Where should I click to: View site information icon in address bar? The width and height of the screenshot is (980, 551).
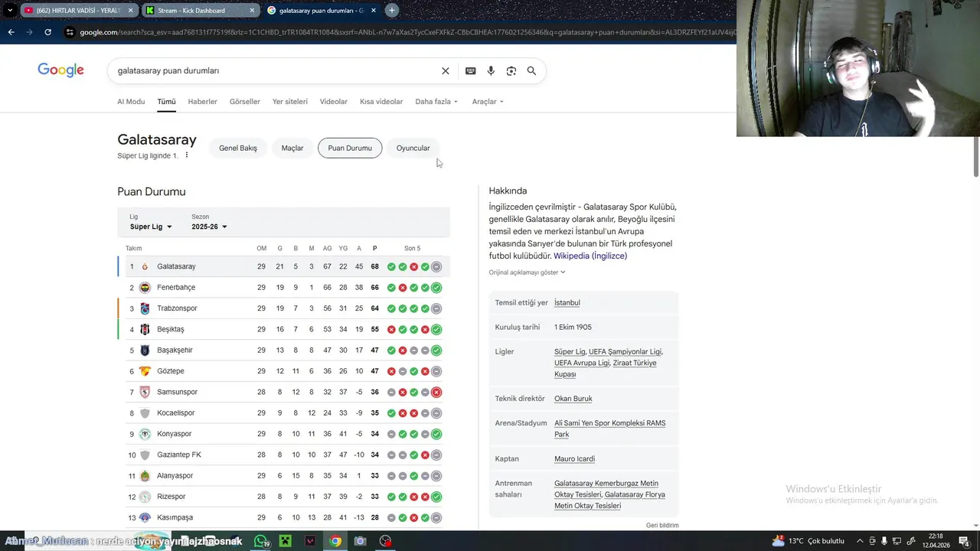point(70,32)
